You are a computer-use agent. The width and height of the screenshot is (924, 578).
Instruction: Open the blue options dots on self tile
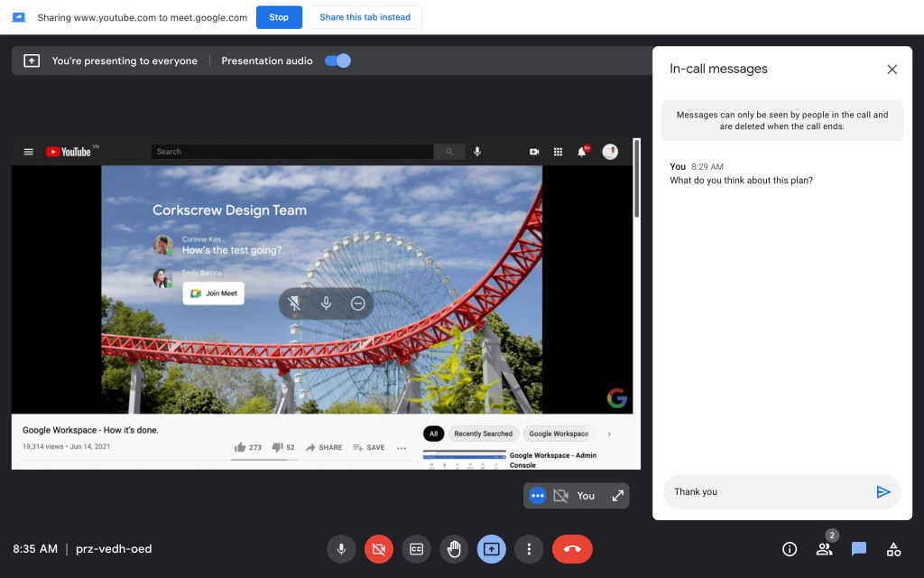tap(538, 496)
